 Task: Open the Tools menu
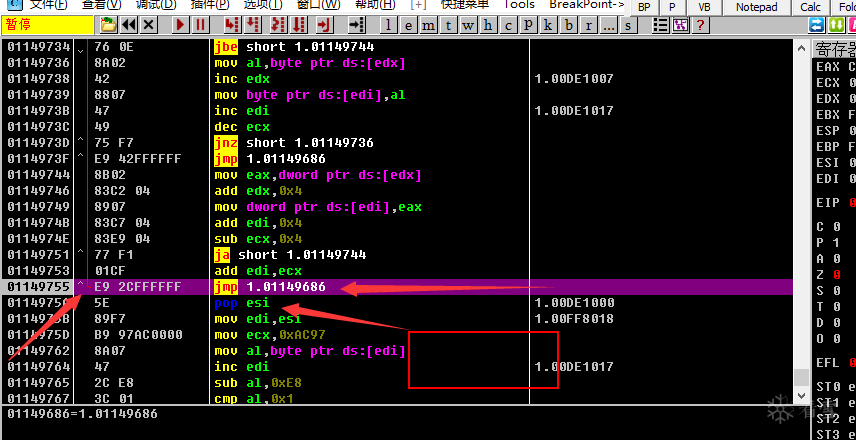pos(519,5)
